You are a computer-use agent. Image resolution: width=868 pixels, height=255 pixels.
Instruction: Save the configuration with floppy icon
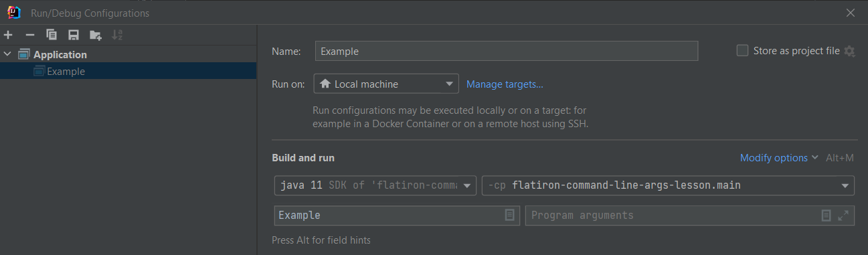click(x=74, y=35)
